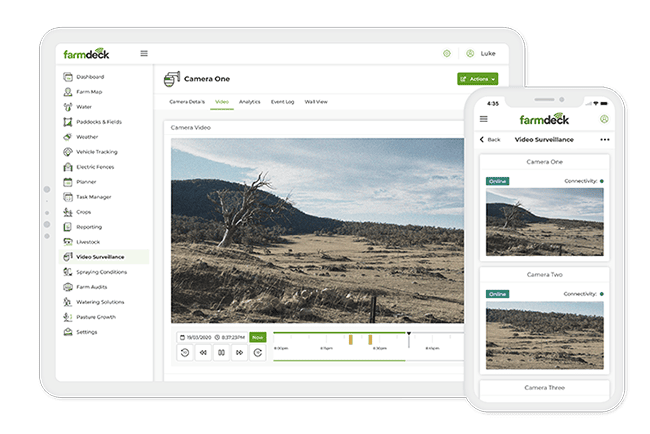
Task: Open Spraying Conditions sidebar icon
Action: [x=68, y=272]
